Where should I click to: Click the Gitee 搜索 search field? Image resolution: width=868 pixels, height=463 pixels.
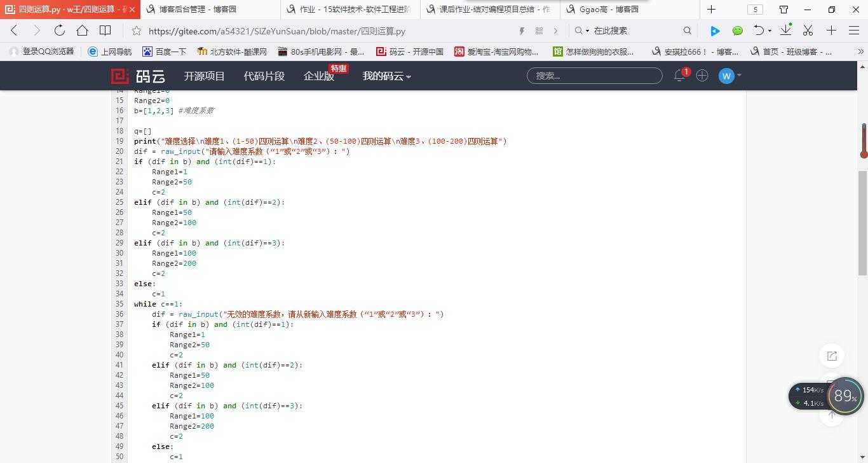594,76
